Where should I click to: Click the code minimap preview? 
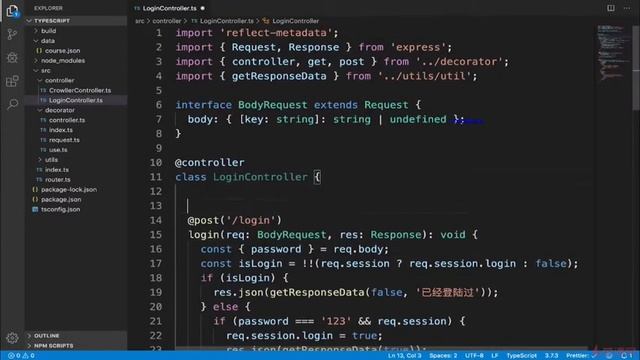(612, 53)
